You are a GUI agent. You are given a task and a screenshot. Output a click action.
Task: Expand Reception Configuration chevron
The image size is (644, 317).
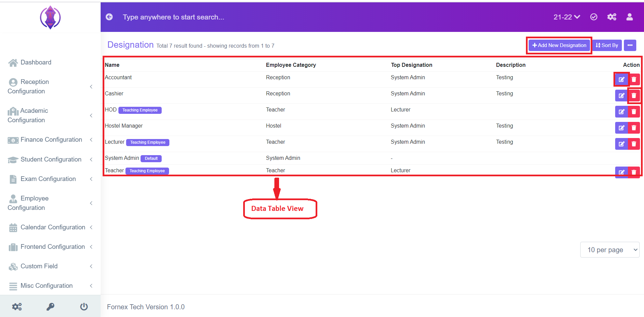coord(91,87)
